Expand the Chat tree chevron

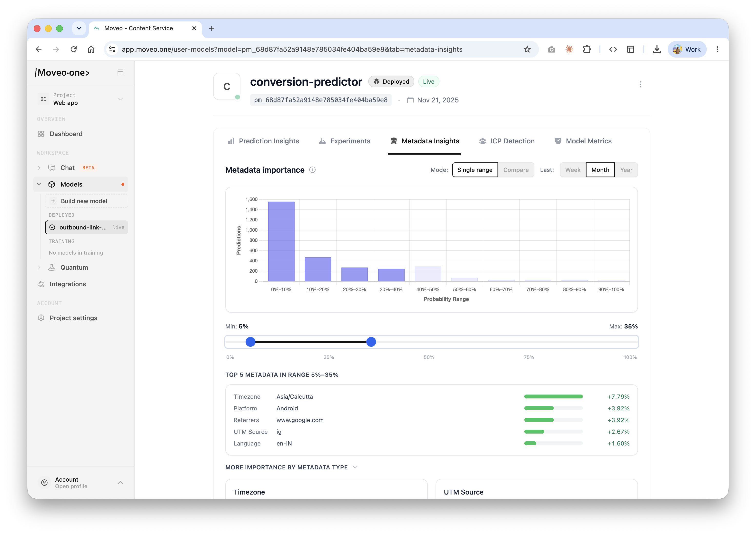pyautogui.click(x=39, y=168)
